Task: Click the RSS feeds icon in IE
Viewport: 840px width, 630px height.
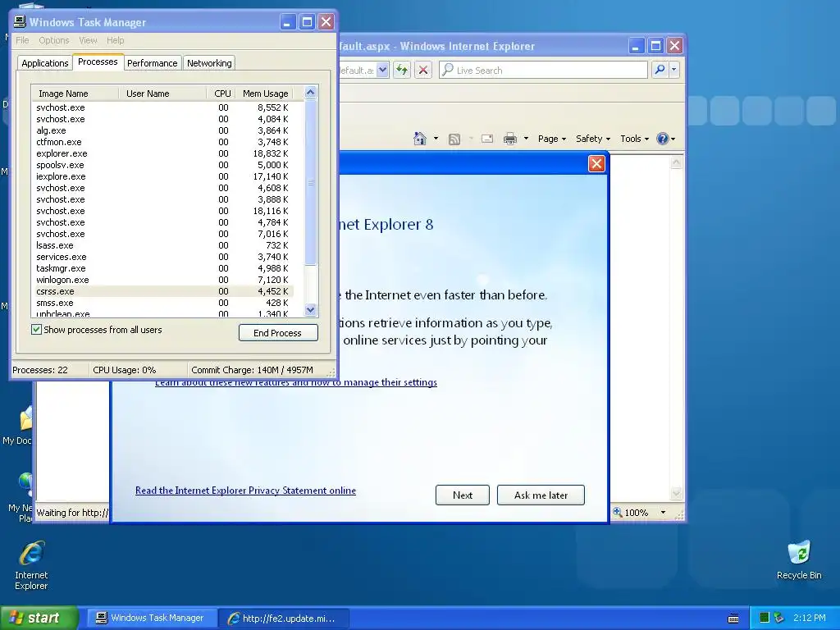Action: 454,139
